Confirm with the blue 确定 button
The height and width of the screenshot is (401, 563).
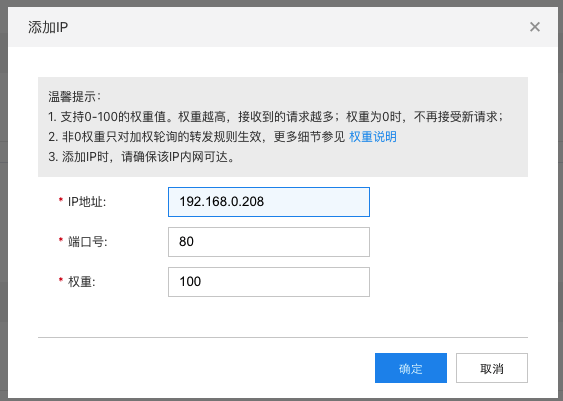click(x=411, y=368)
